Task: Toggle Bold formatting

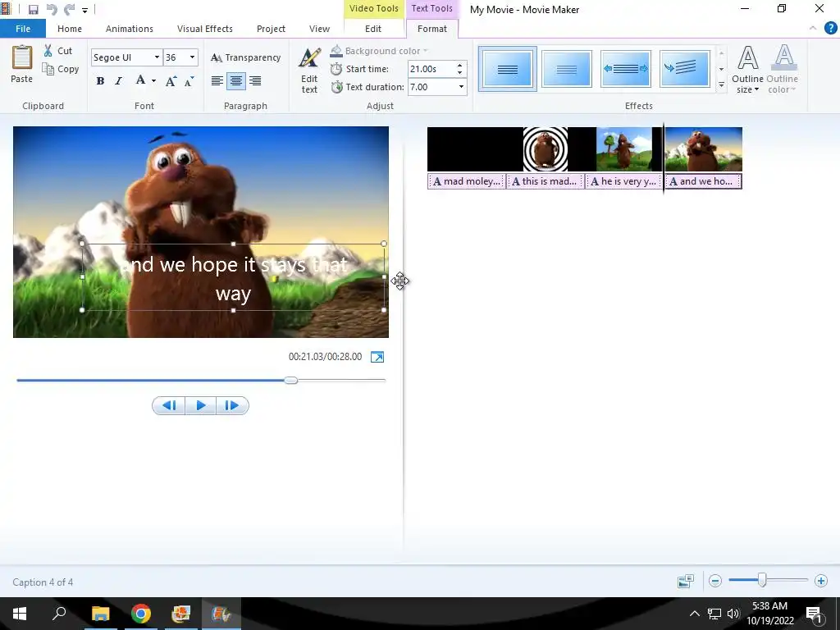Action: pyautogui.click(x=100, y=81)
